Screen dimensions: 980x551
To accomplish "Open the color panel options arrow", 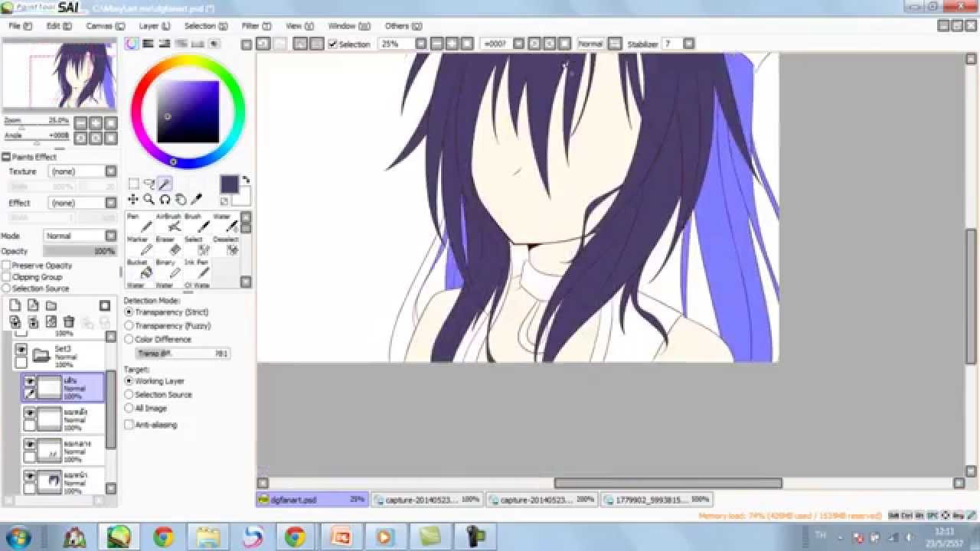I will click(247, 44).
